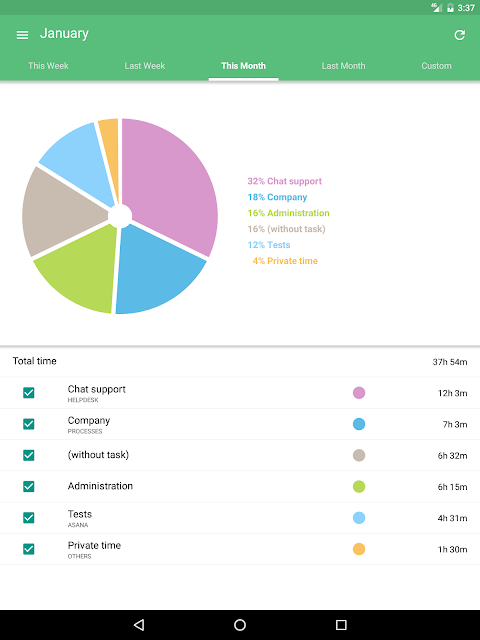This screenshot has width=480, height=640.
Task: Tap the Android home circle button
Action: pyautogui.click(x=240, y=624)
